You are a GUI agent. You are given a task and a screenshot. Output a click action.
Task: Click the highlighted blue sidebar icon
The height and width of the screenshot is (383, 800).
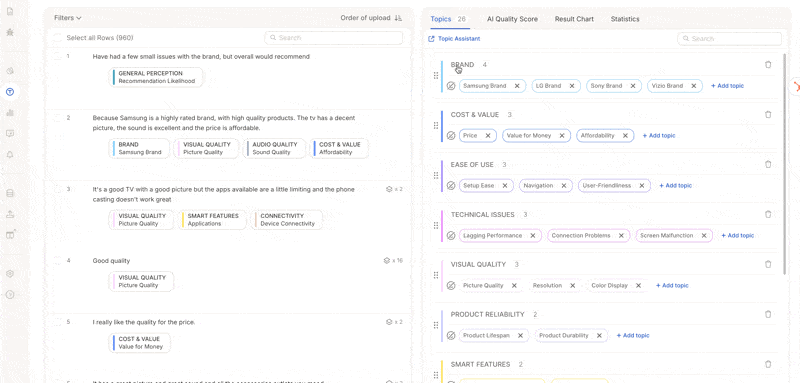pos(10,92)
